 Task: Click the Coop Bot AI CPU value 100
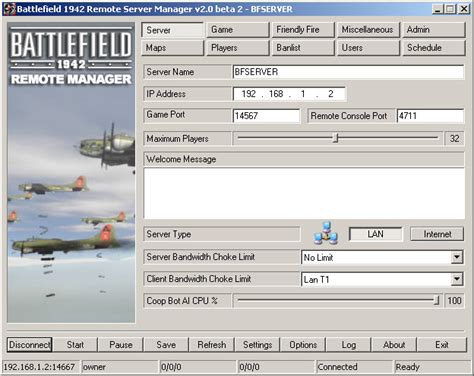(x=454, y=301)
